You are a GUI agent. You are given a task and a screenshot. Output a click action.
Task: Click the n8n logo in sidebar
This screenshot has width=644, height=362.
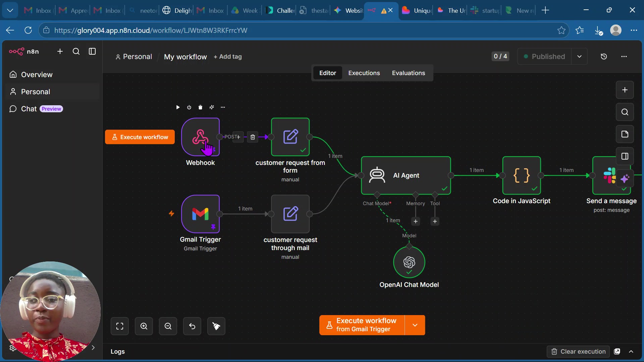point(24,51)
